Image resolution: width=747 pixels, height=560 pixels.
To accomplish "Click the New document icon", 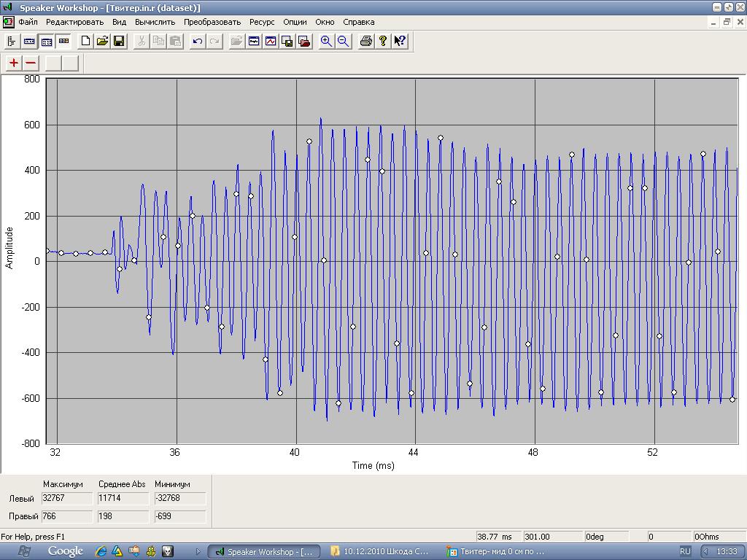I will coord(86,42).
